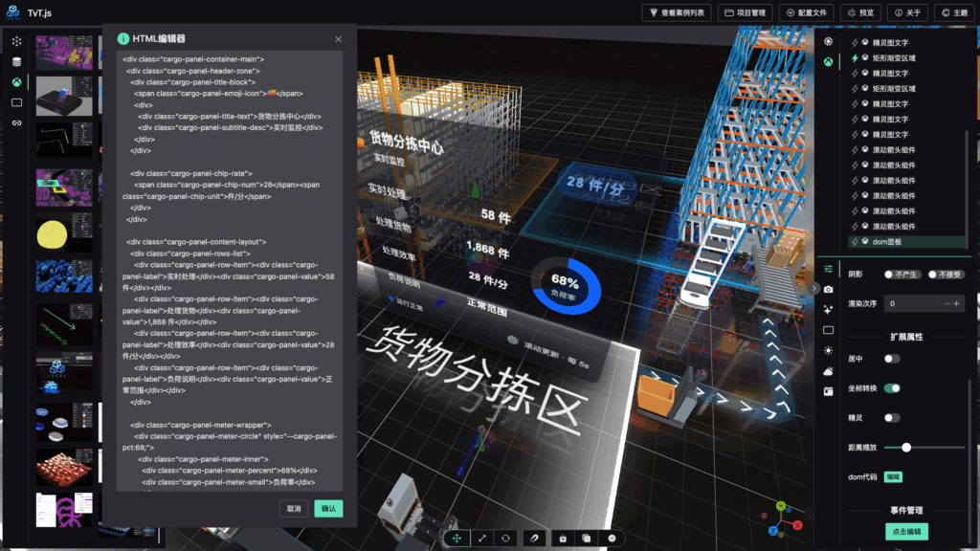Enable the 精灵 switch
The height and width of the screenshot is (551, 980).
891,418
